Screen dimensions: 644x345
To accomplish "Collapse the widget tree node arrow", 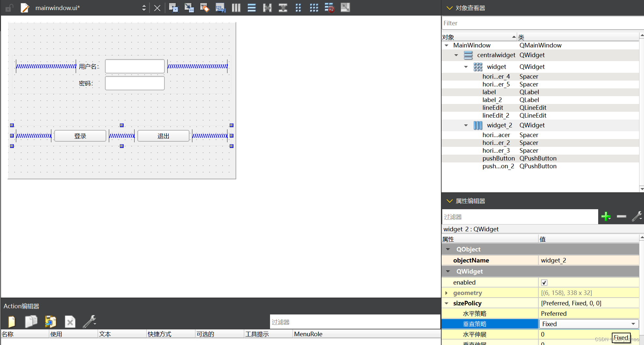I will click(466, 67).
